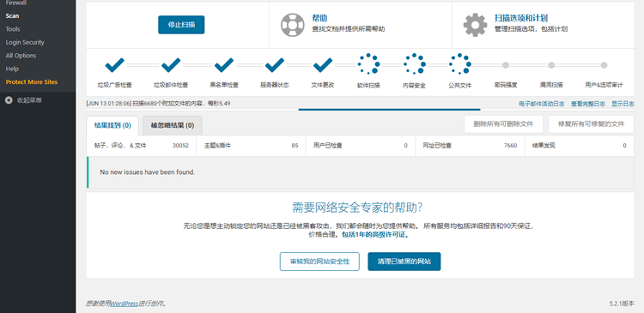Image resolution: width=644 pixels, height=313 pixels.
Task: Open 电子邮件活动日志 link
Action: coord(541,104)
